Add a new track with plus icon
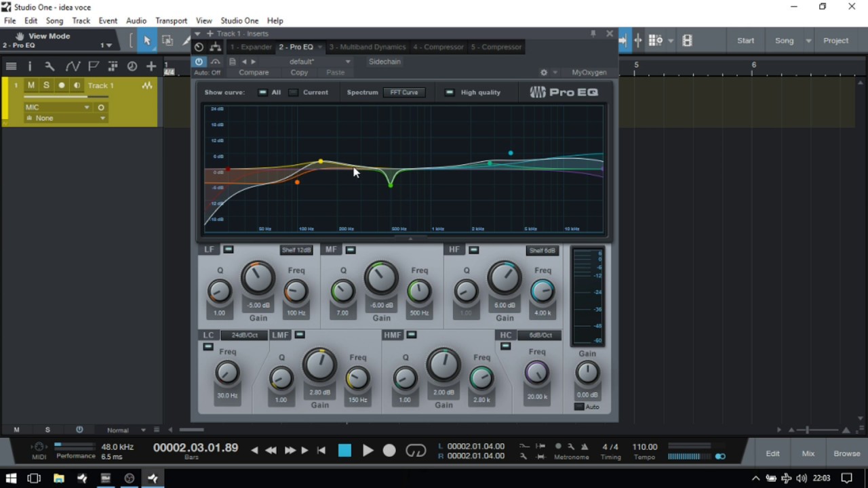The height and width of the screenshot is (488, 868). coord(151,66)
